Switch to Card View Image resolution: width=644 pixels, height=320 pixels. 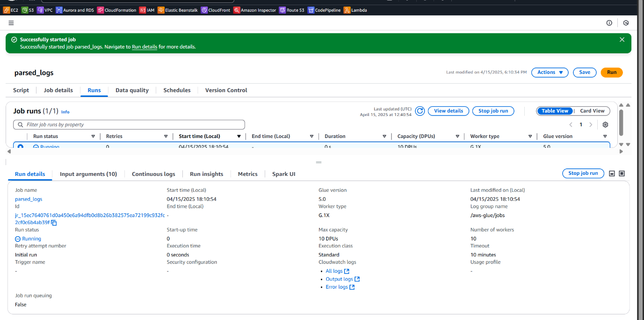click(x=592, y=111)
